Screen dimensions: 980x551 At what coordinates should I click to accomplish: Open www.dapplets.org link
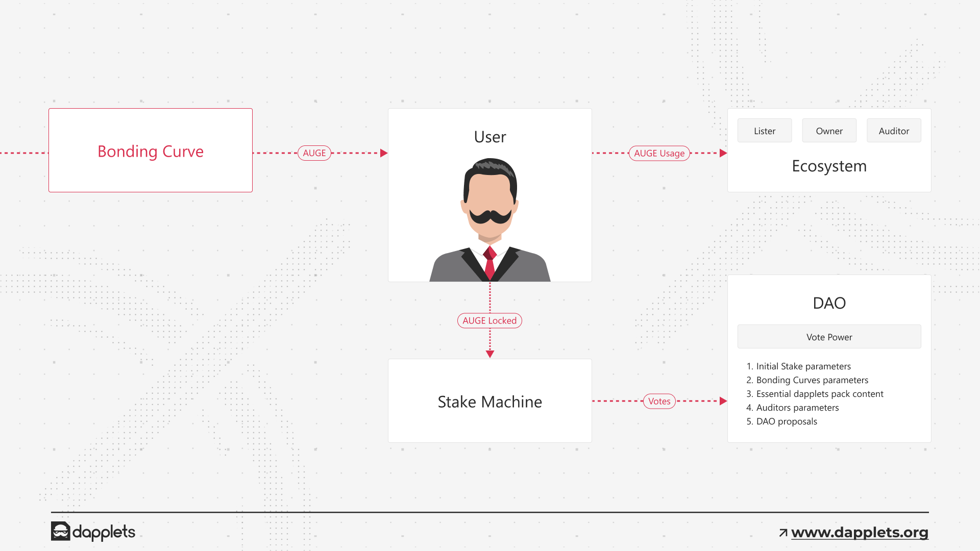click(860, 532)
